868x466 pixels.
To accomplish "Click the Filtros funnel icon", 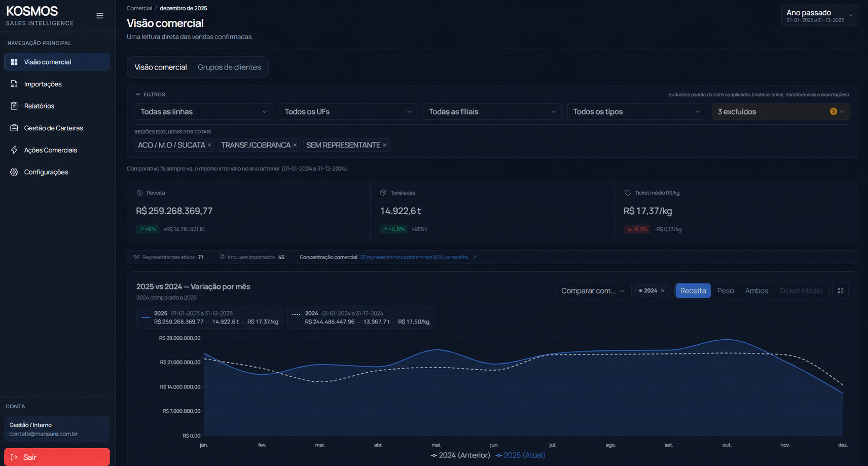I will pos(137,94).
